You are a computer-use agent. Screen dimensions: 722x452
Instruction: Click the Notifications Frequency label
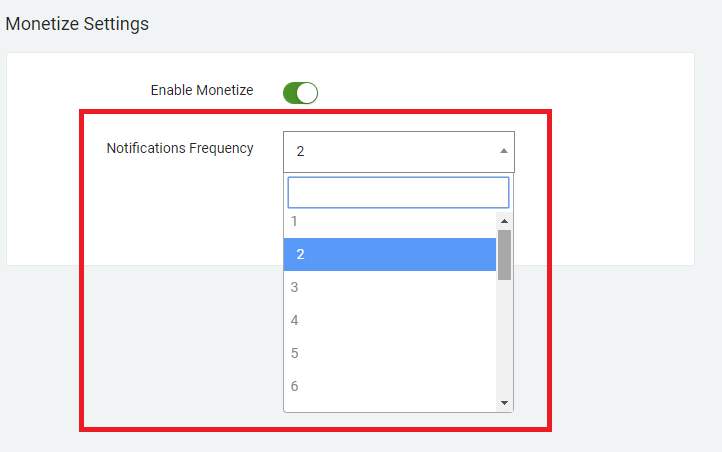[x=180, y=148]
